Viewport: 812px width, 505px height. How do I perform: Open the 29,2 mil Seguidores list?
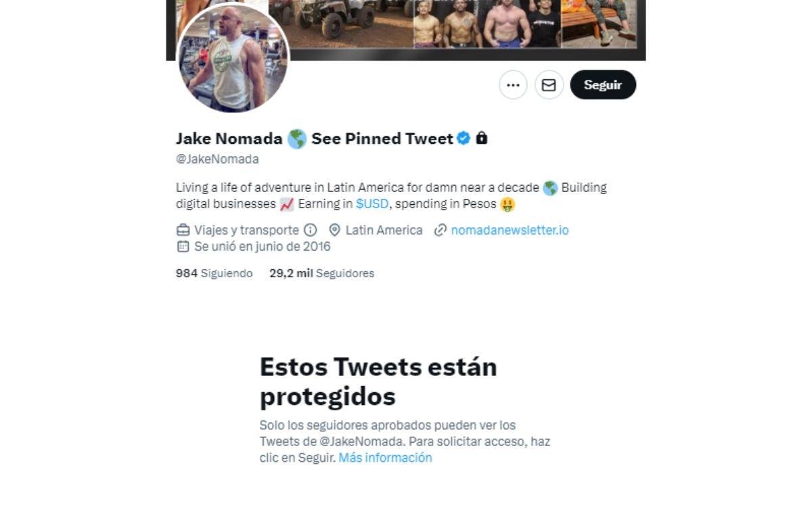321,273
